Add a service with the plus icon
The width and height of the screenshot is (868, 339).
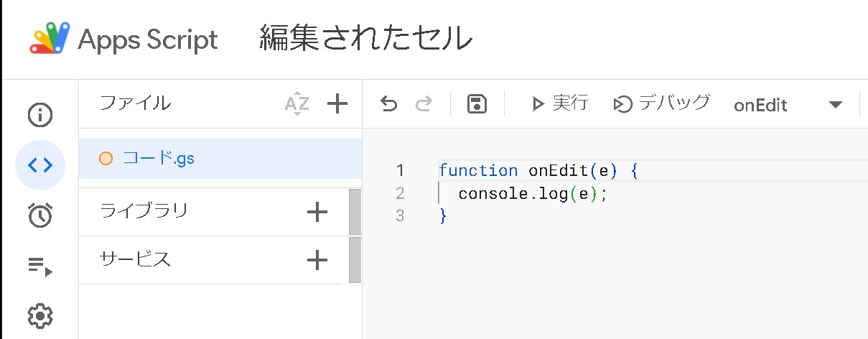tap(317, 260)
